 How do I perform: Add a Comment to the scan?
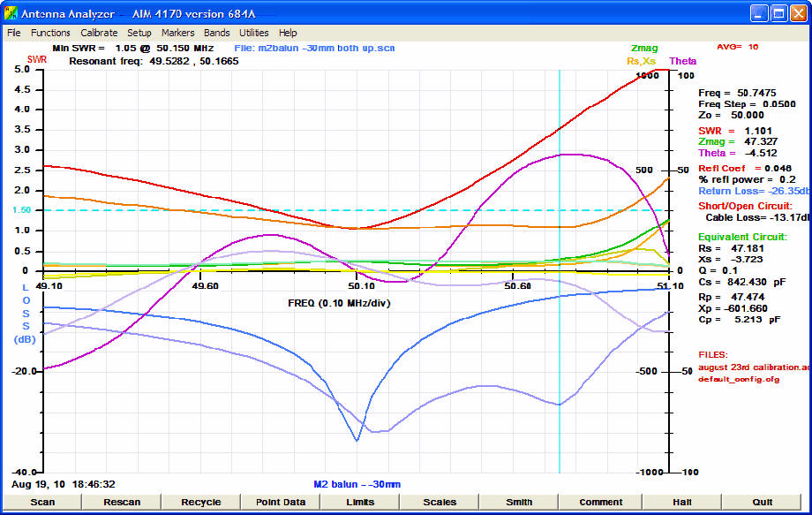click(601, 502)
